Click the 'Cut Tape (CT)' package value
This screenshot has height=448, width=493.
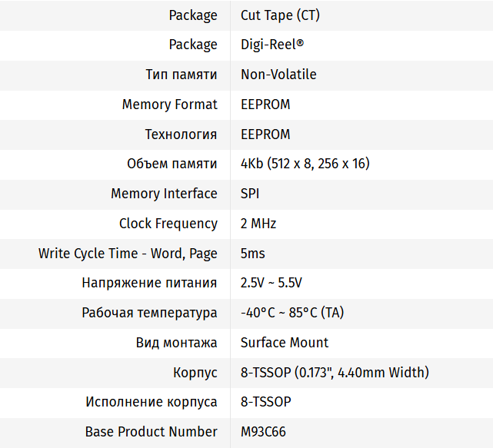click(x=278, y=15)
